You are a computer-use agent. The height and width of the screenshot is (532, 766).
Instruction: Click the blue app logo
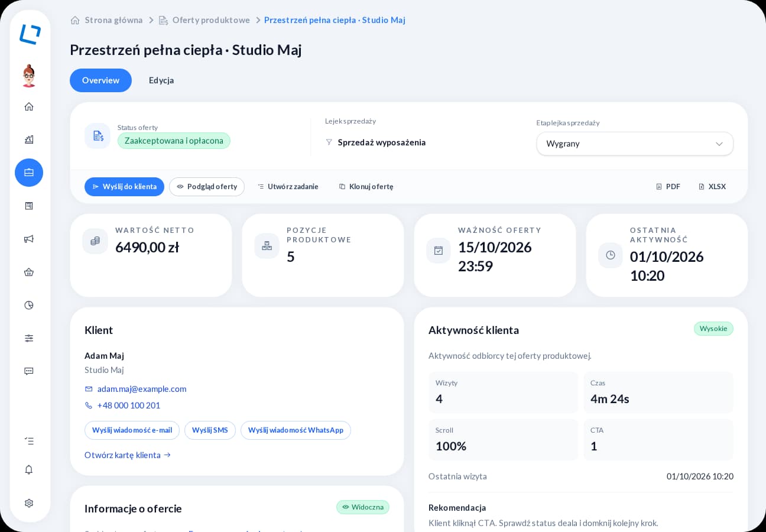pyautogui.click(x=30, y=34)
